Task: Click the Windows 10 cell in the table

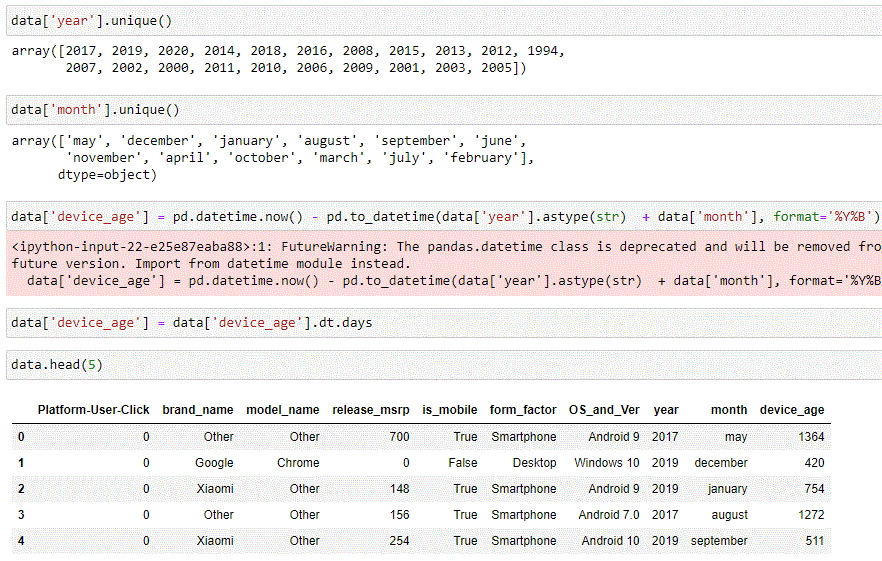Action: pos(606,463)
